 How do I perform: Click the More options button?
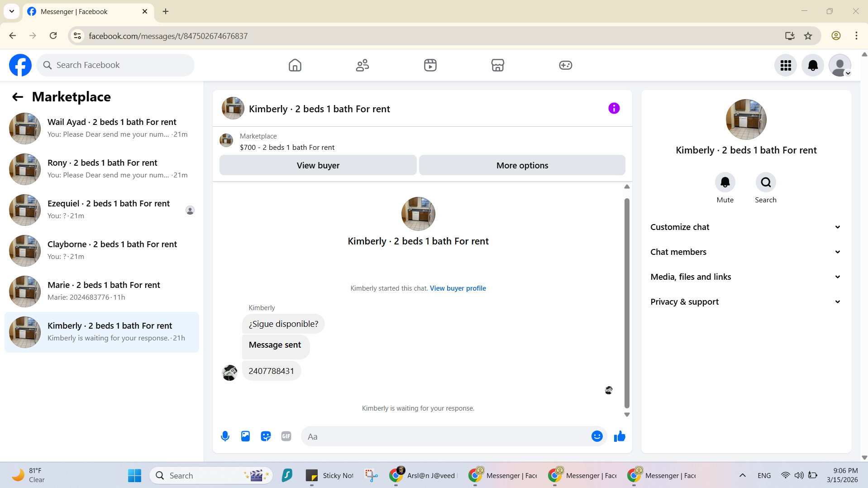click(x=522, y=165)
